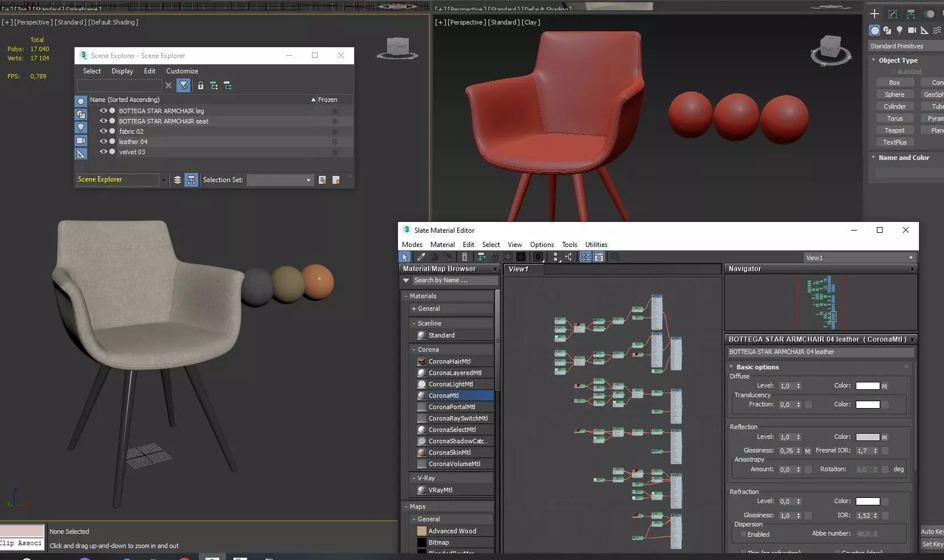Open Modes menu in Slate Material Editor
Image resolution: width=944 pixels, height=560 pixels.
point(412,245)
